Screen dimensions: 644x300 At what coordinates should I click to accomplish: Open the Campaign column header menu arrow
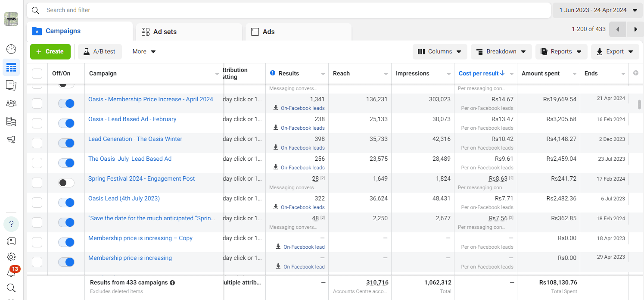[x=217, y=74]
